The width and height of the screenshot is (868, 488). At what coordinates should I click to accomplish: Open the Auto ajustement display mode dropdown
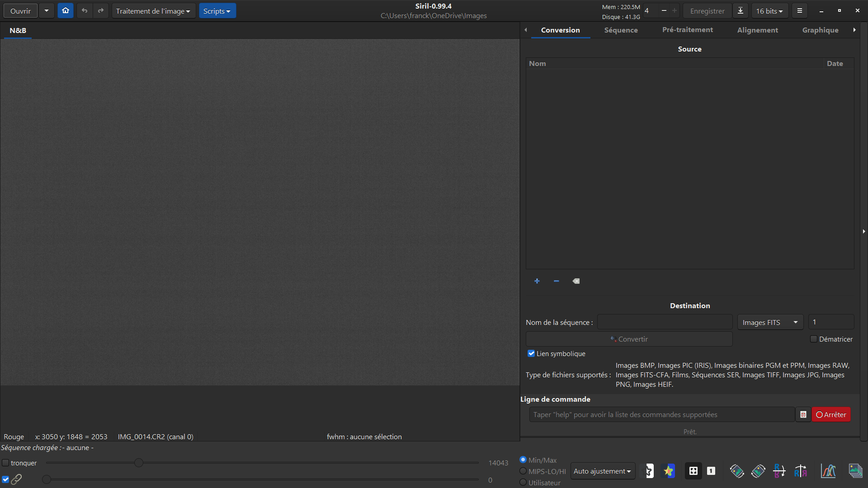(602, 471)
